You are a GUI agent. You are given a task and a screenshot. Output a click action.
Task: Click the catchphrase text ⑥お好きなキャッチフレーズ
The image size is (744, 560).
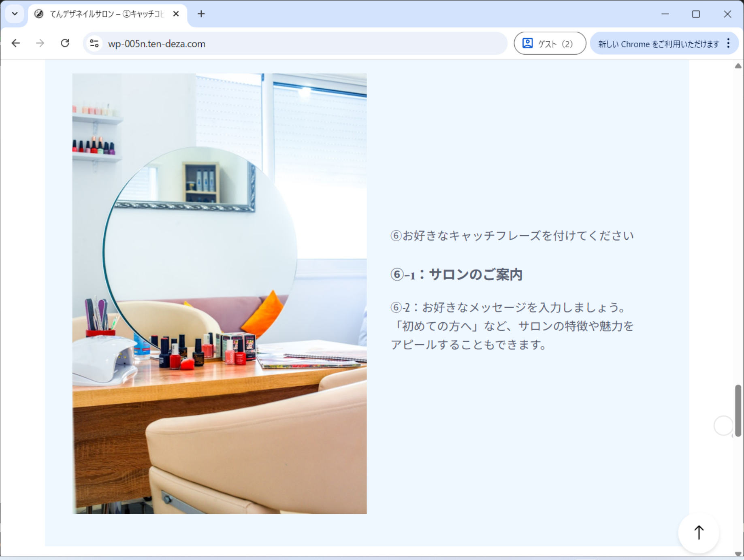tap(512, 236)
